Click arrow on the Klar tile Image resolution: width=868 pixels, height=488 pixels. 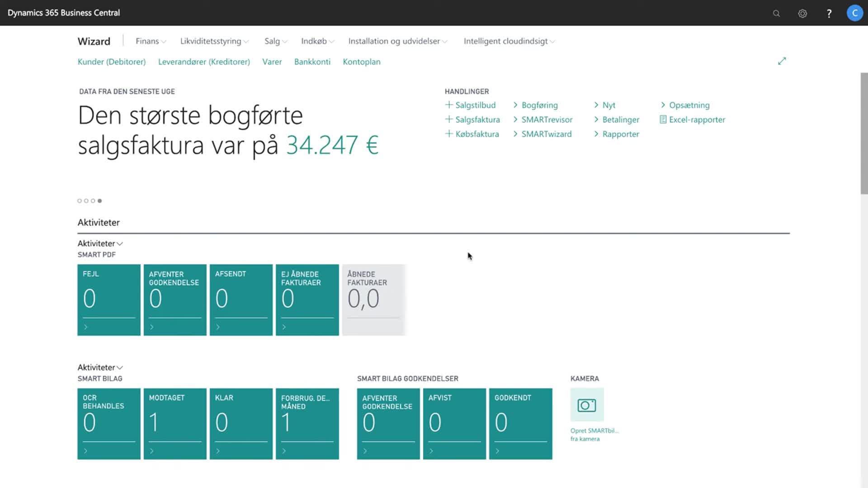(x=218, y=451)
